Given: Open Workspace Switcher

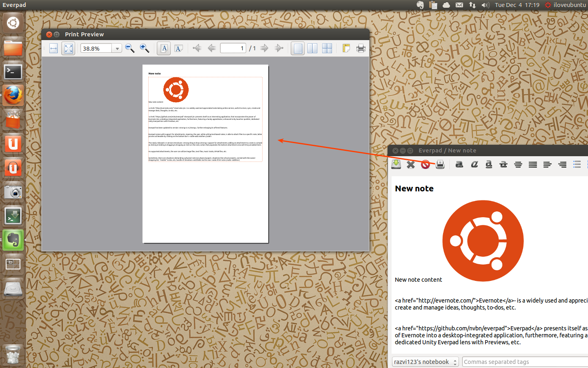Looking at the screenshot, I should tap(13, 265).
